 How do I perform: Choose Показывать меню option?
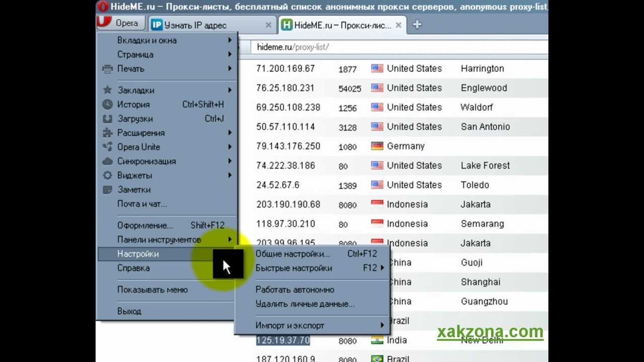(167, 290)
